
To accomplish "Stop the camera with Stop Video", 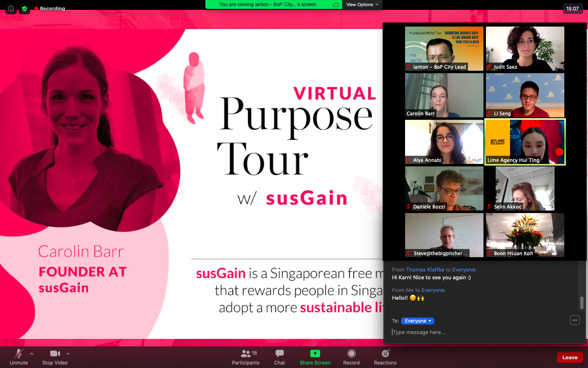I will 55,357.
